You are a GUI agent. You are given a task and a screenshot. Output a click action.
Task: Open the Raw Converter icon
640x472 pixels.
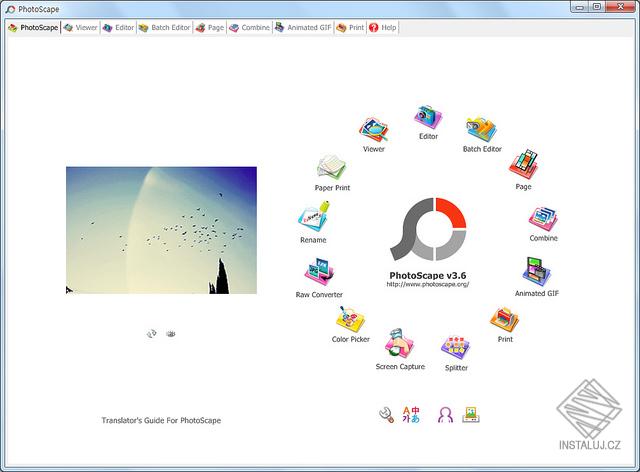(319, 272)
